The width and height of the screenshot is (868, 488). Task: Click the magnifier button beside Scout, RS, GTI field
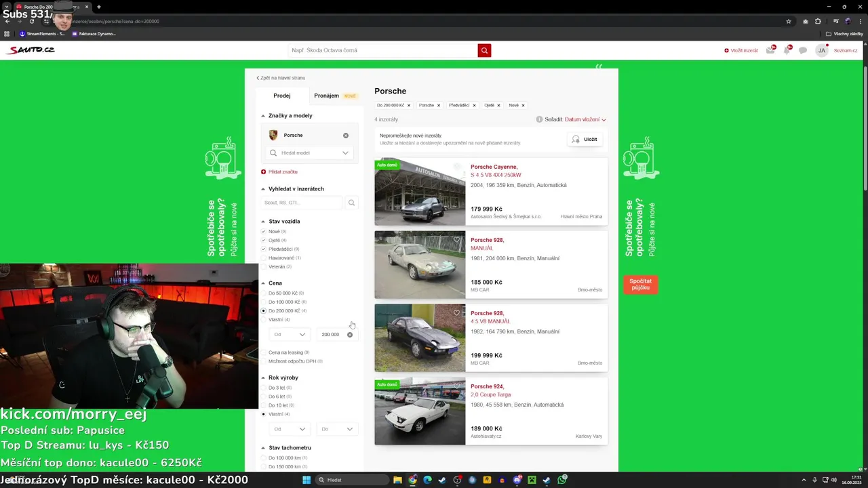pos(351,203)
